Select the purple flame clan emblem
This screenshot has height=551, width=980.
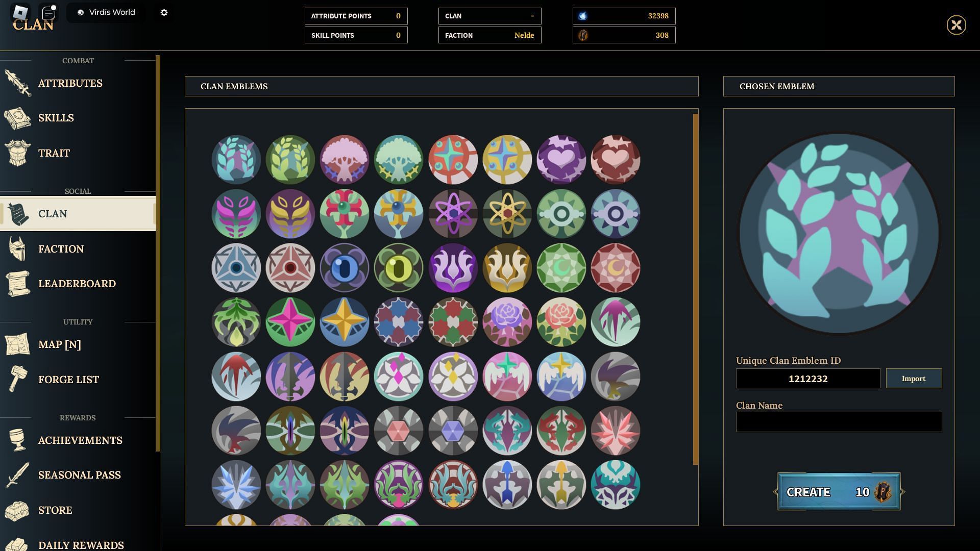click(452, 267)
